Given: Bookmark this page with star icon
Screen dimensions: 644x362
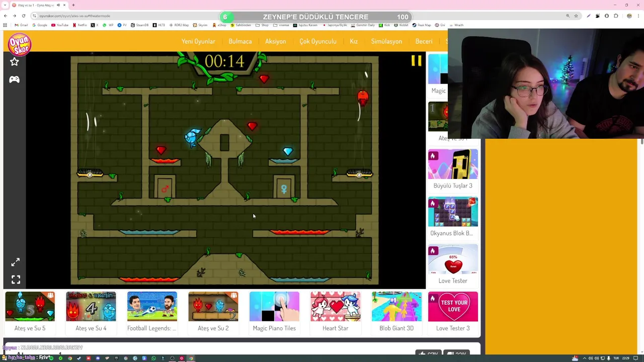Looking at the screenshot, I should point(576,16).
